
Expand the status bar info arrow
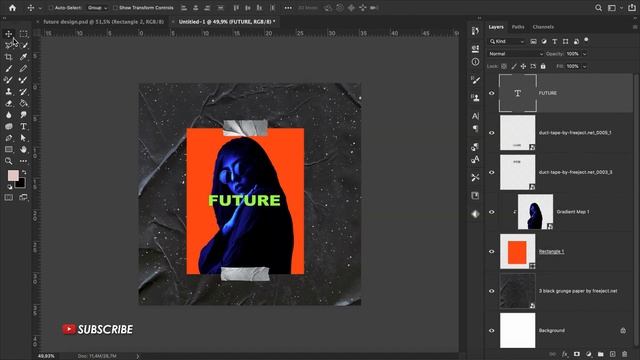(x=138, y=356)
